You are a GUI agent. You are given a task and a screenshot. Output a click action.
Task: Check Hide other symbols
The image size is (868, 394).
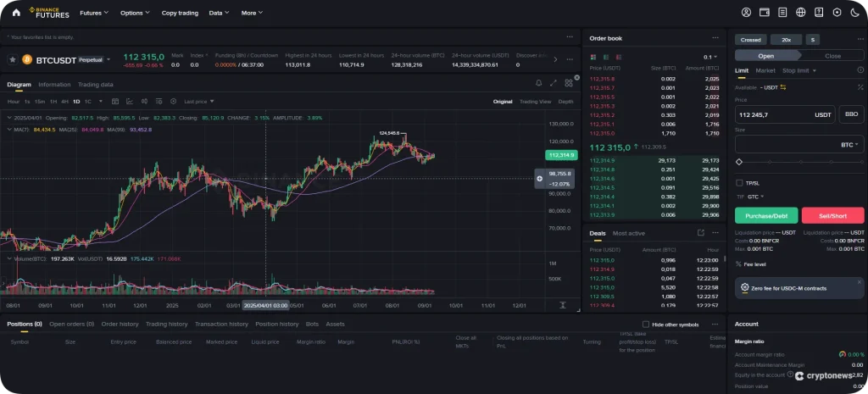pos(647,324)
